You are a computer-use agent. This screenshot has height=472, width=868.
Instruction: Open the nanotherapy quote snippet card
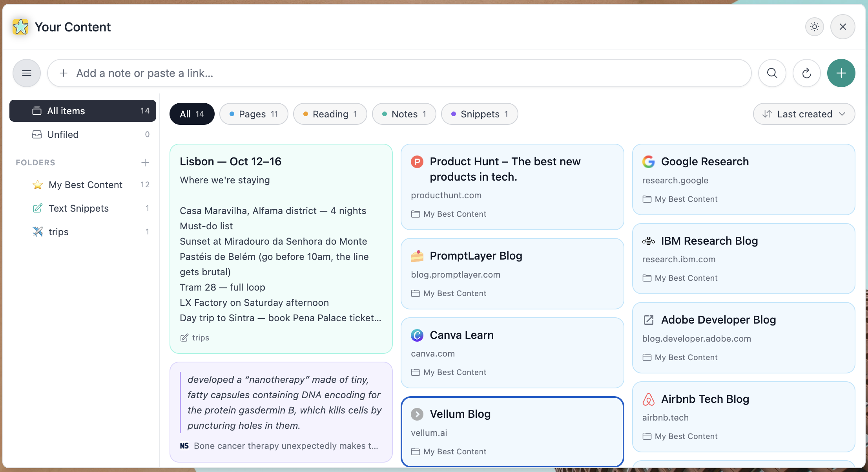[x=281, y=412]
